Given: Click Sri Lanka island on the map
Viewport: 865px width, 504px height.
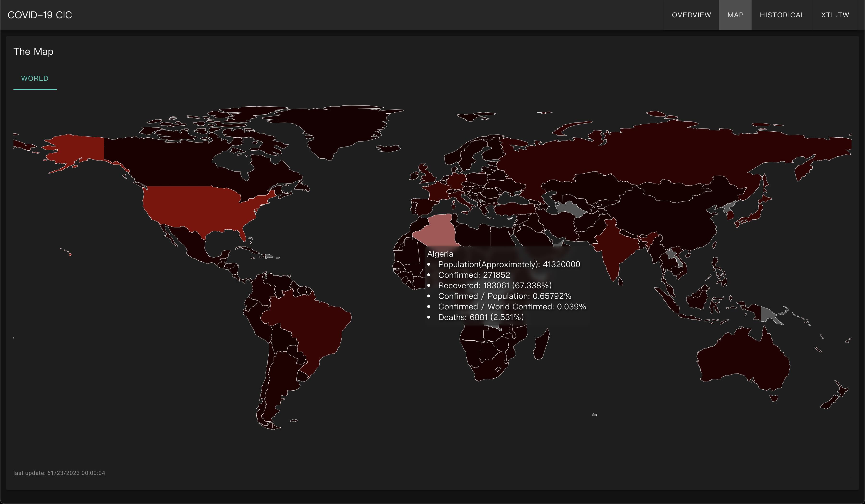Looking at the screenshot, I should (x=620, y=282).
